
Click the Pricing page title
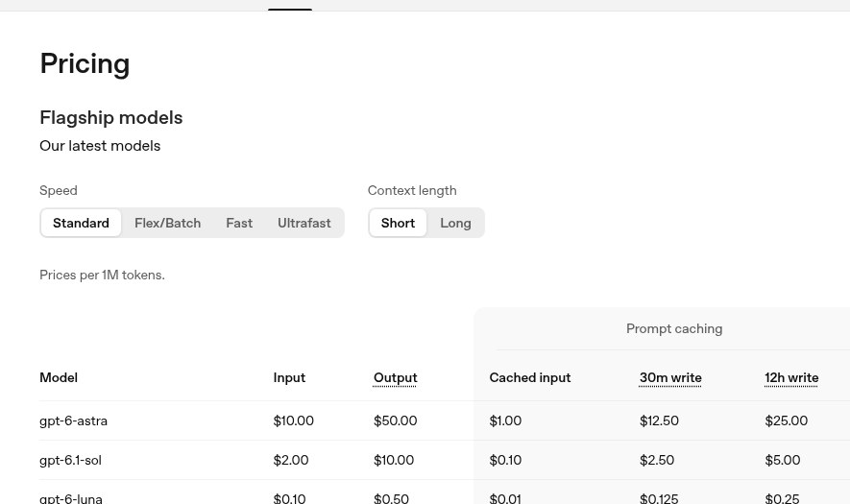coord(85,63)
